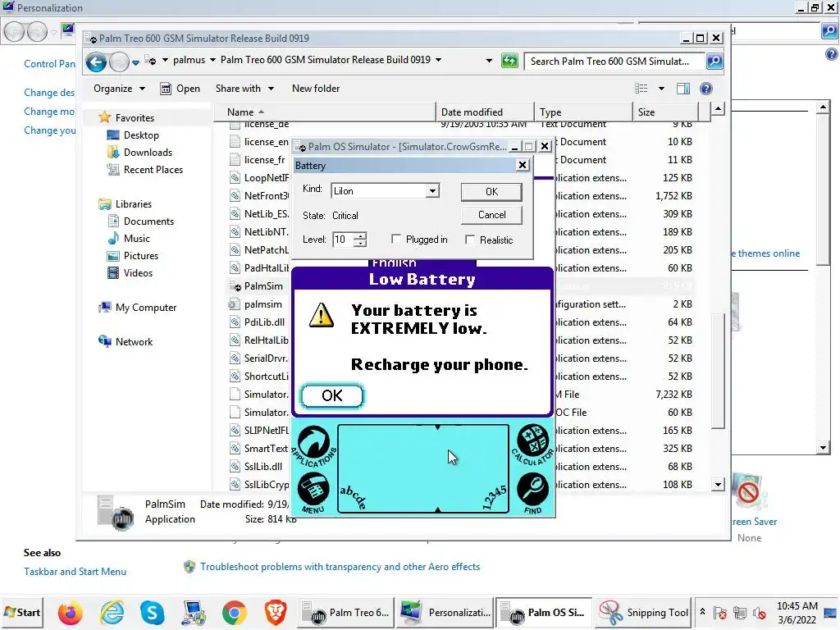Click the Explorer back arrow button
This screenshot has height=630, width=840.
click(x=97, y=62)
